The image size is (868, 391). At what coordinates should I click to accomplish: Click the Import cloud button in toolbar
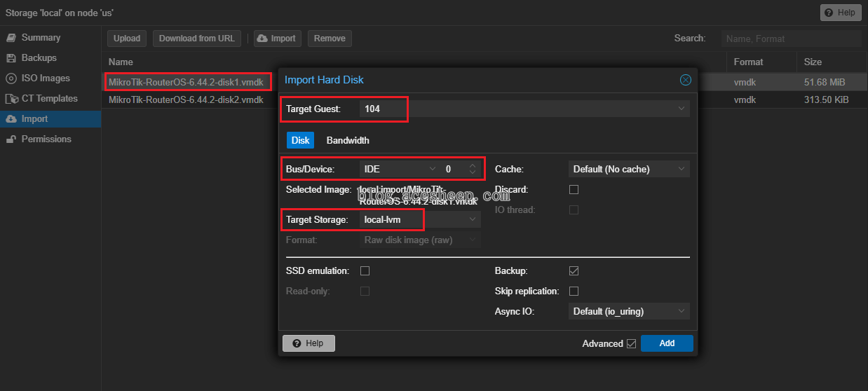(275, 39)
